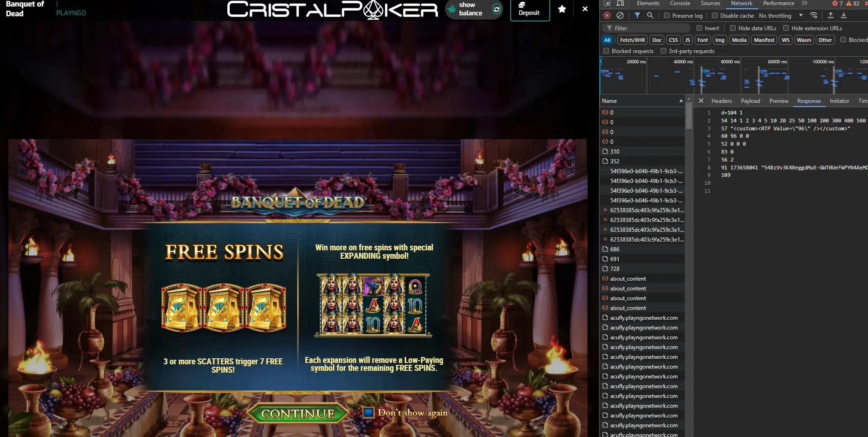Click the 60000 ms marker in the network timeline

(x=730, y=61)
